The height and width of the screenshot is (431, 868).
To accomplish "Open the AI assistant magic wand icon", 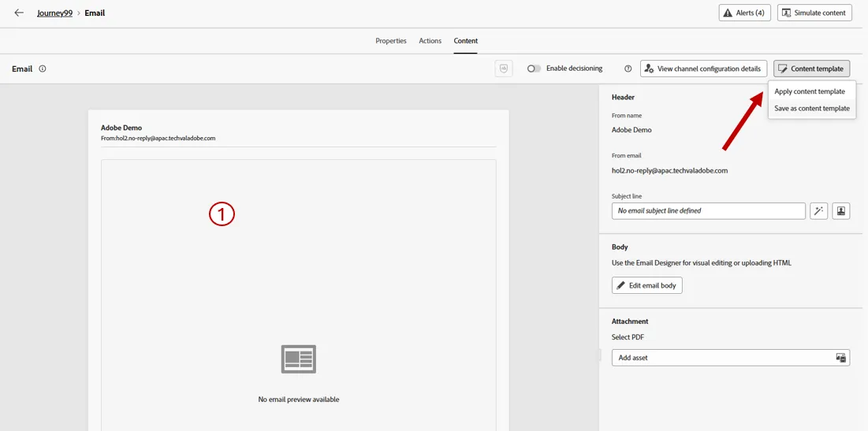I will point(819,211).
